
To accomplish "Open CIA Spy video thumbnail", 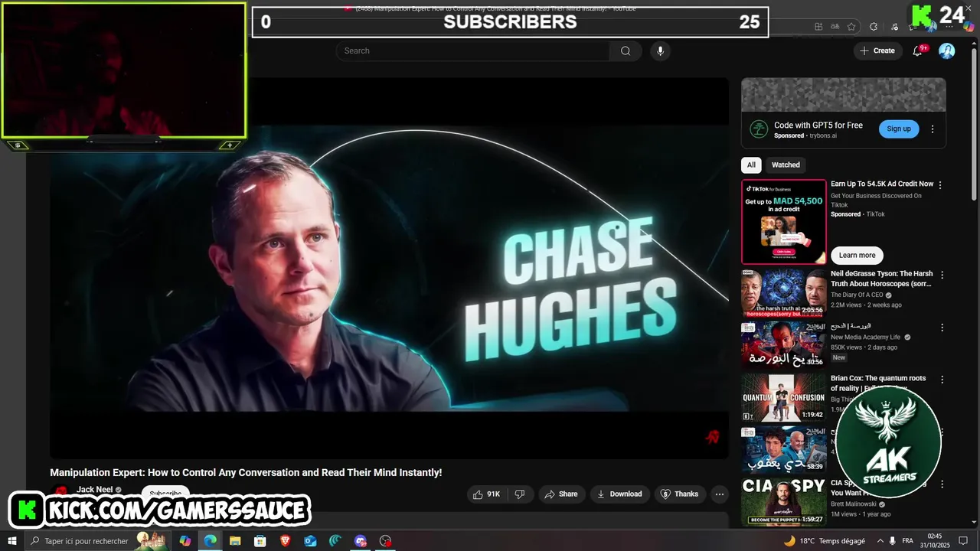I will 784,502.
